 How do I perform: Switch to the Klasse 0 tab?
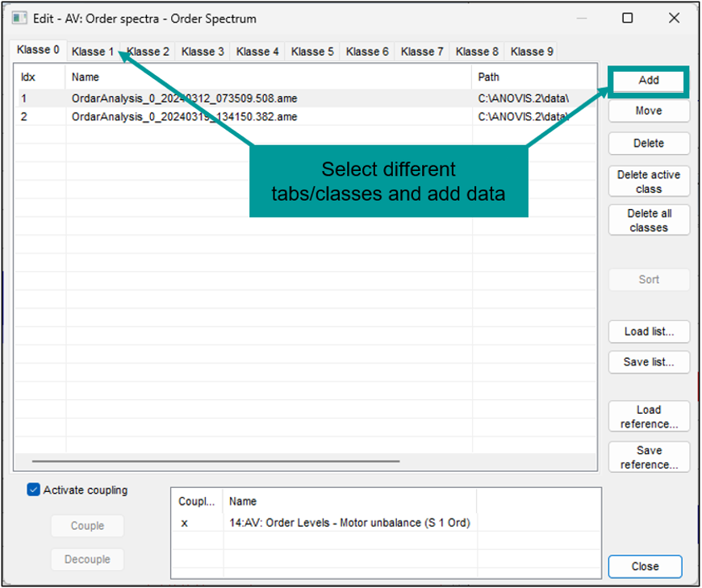[x=38, y=50]
